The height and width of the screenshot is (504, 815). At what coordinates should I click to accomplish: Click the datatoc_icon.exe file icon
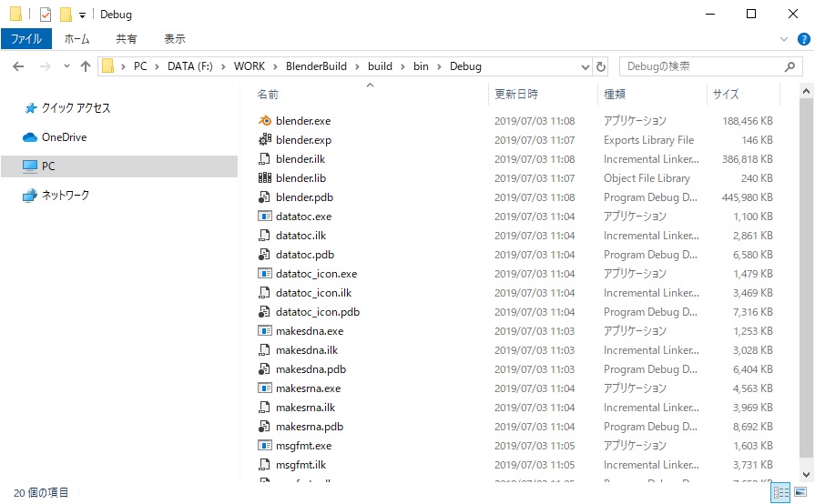pos(265,274)
